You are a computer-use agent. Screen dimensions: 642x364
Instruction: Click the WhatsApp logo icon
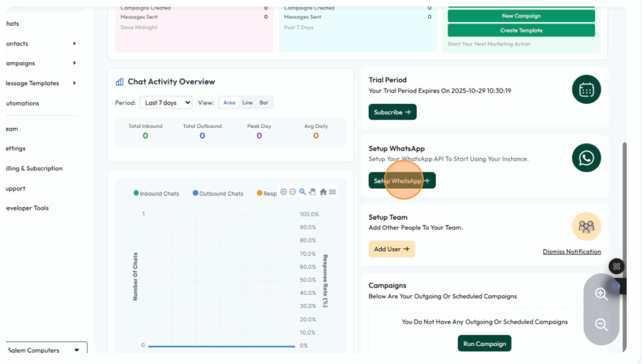click(586, 158)
